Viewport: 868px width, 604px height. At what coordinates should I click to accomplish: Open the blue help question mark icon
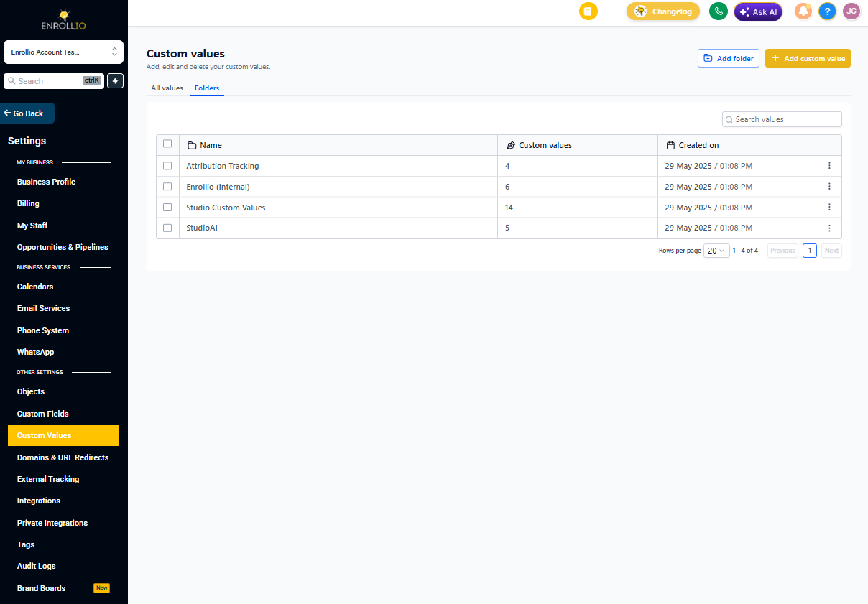(x=828, y=11)
